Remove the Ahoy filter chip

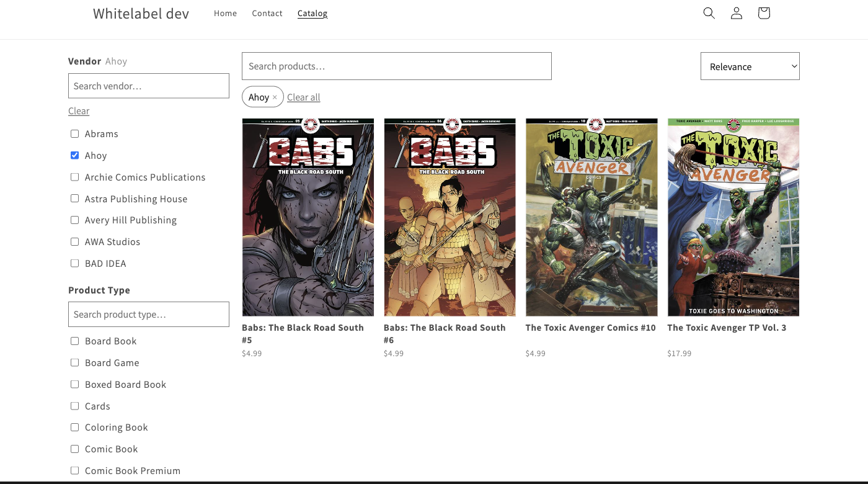pyautogui.click(x=275, y=97)
